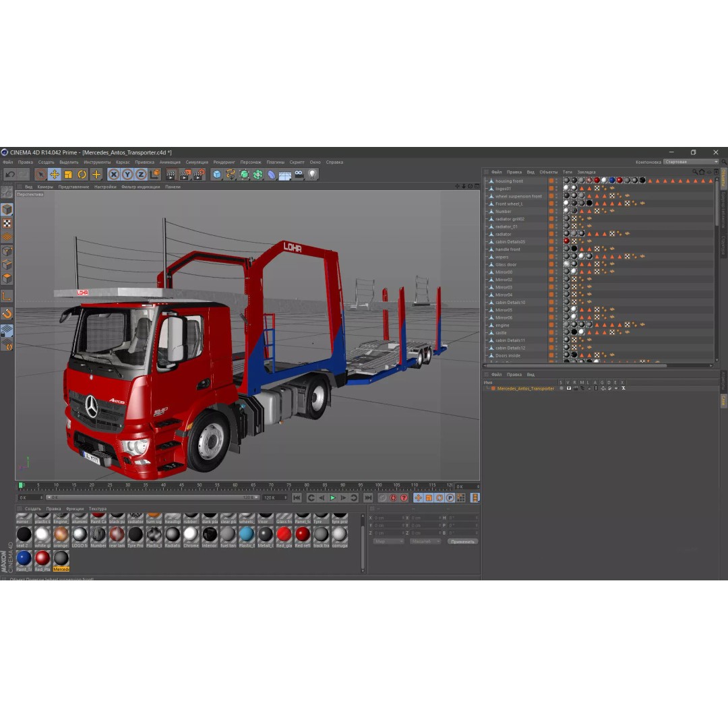Select the highlighted Mercedes material swatch
The height and width of the screenshot is (728, 728).
(x=61, y=560)
